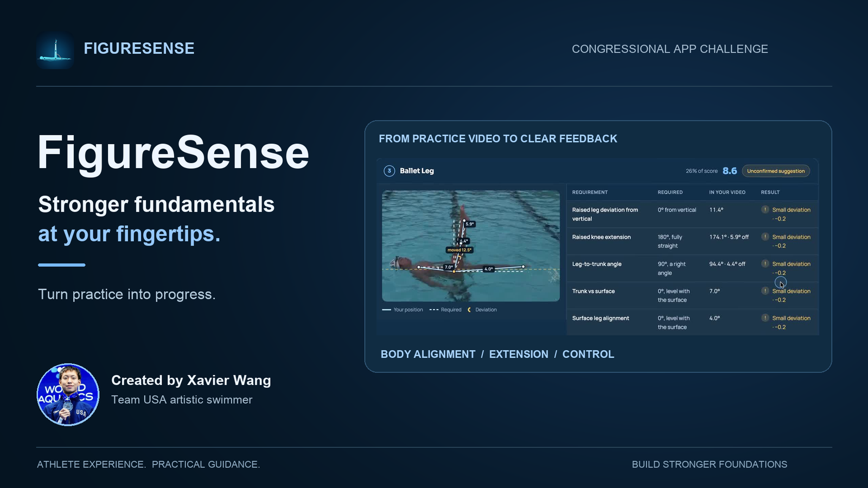
Task: Click the '90°, a right angle' required value
Action: click(x=672, y=268)
